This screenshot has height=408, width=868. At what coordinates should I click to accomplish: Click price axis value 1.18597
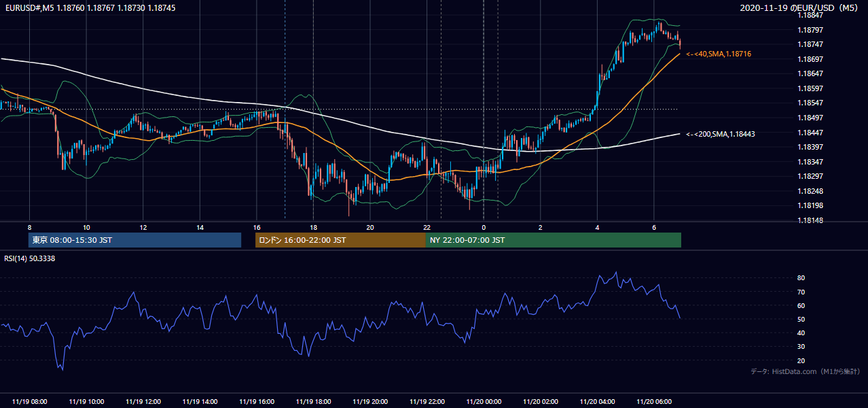point(812,88)
